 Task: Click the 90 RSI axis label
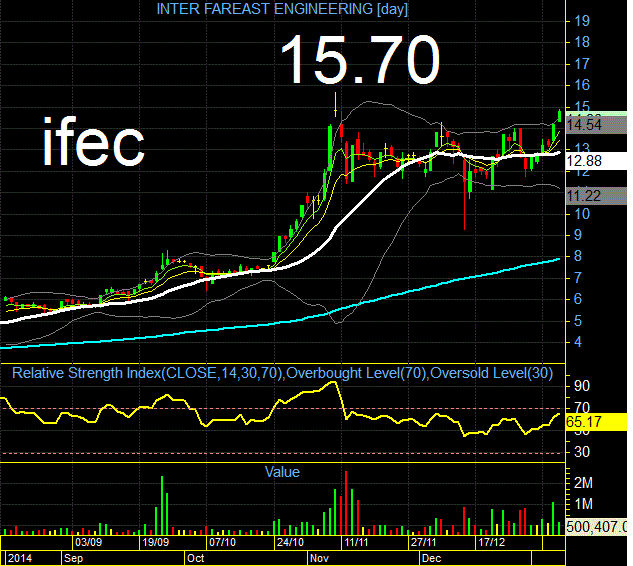point(582,386)
